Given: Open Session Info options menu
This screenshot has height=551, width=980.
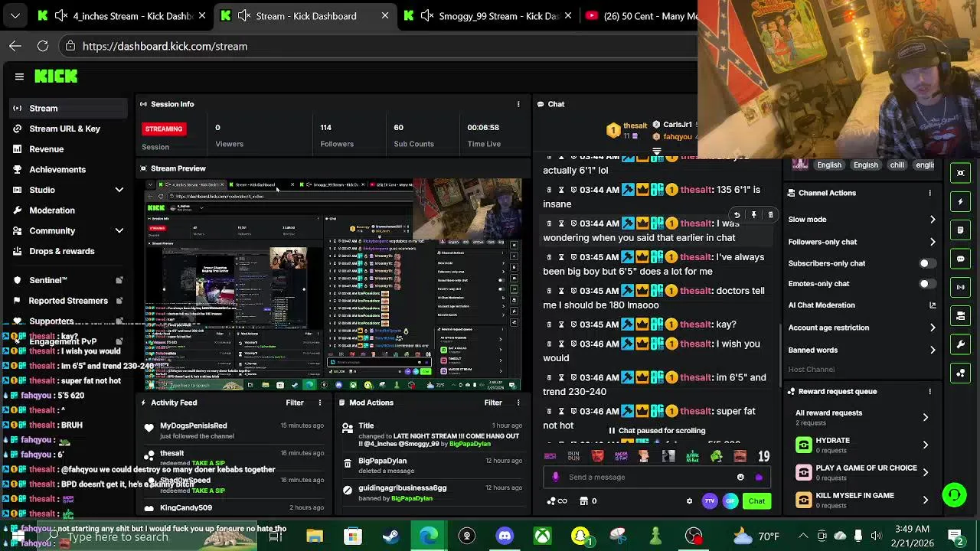Looking at the screenshot, I should coord(518,104).
